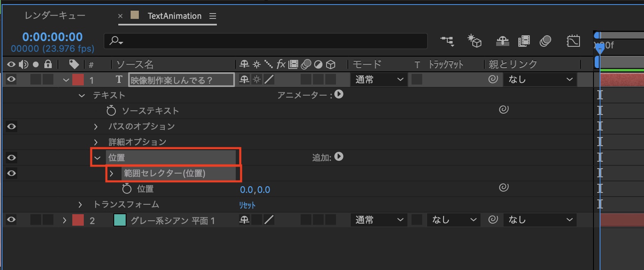
Task: Collapse the 位置 animator group
Action: 97,158
